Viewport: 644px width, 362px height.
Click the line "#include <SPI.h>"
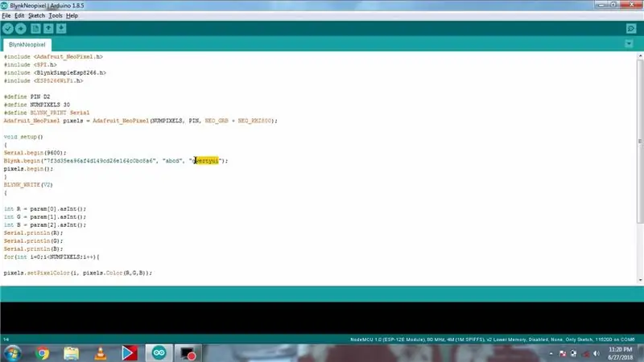coord(31,65)
